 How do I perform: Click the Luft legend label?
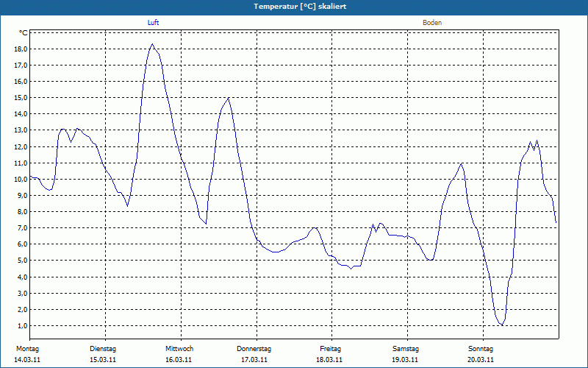click(153, 23)
